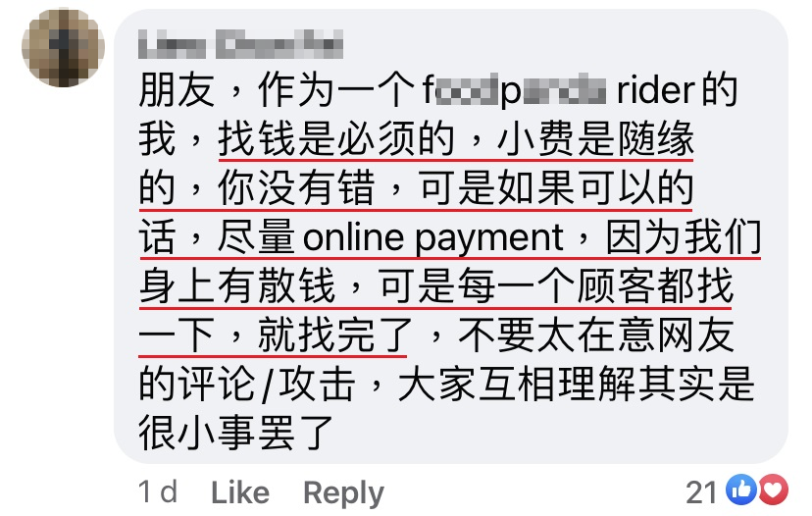The image size is (812, 516).
Task: Click the opening word "朋友"
Action: [177, 90]
